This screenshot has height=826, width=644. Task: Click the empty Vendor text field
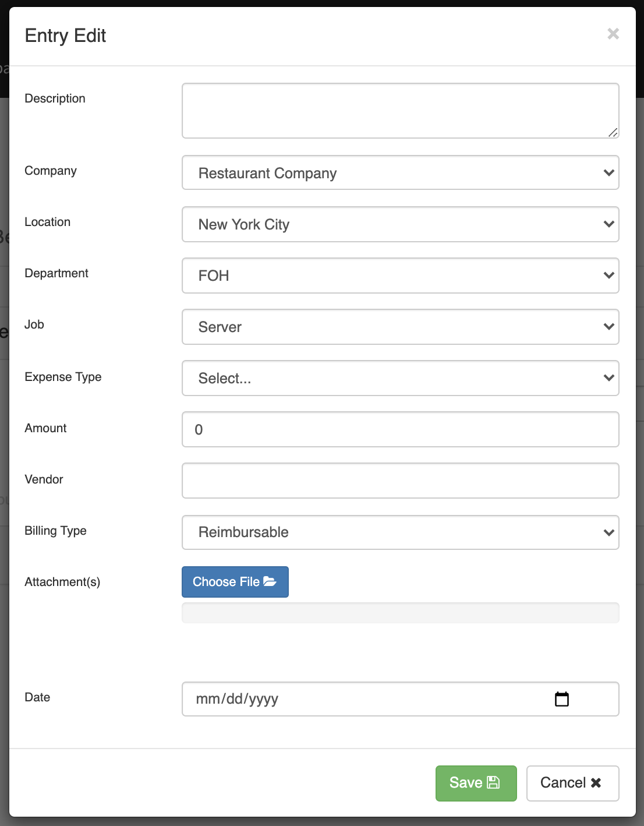click(400, 481)
